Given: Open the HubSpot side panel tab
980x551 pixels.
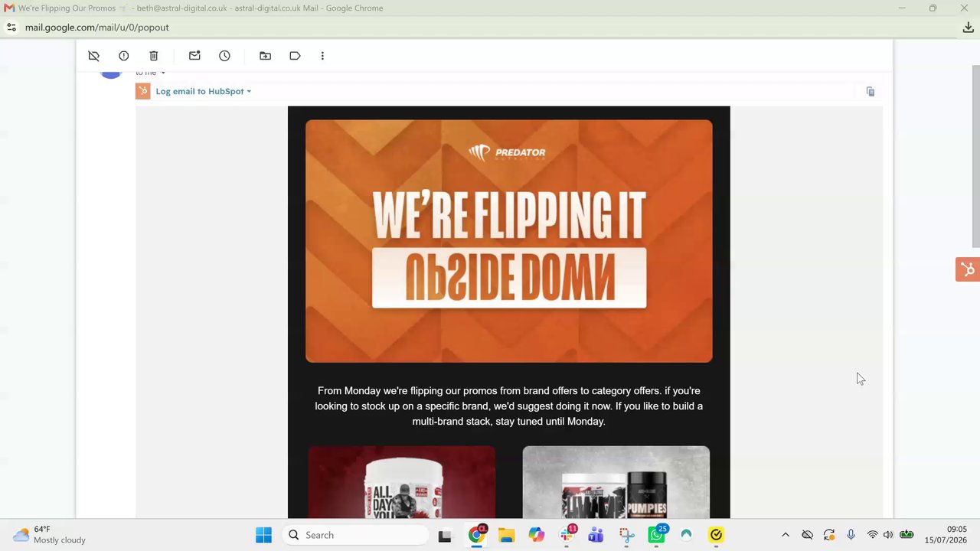Looking at the screenshot, I should pyautogui.click(x=968, y=269).
